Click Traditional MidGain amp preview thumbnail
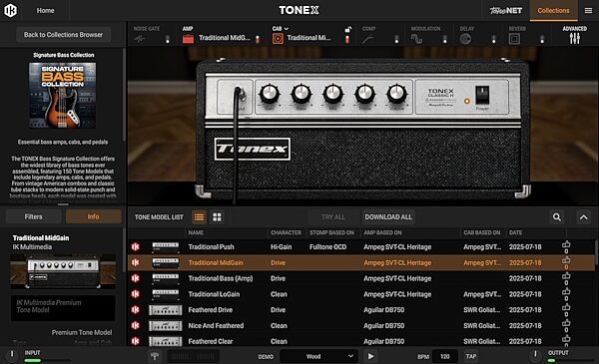The height and width of the screenshot is (364, 599). click(x=63, y=271)
